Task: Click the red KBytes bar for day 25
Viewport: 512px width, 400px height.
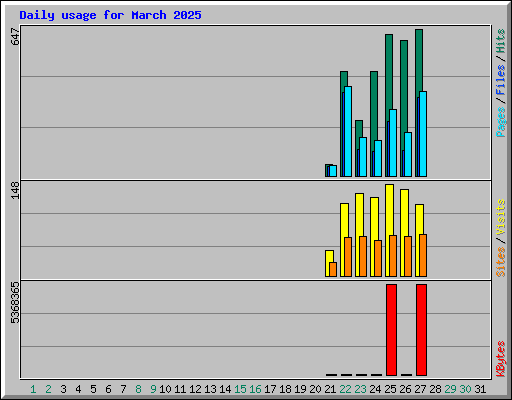Action: click(x=391, y=330)
